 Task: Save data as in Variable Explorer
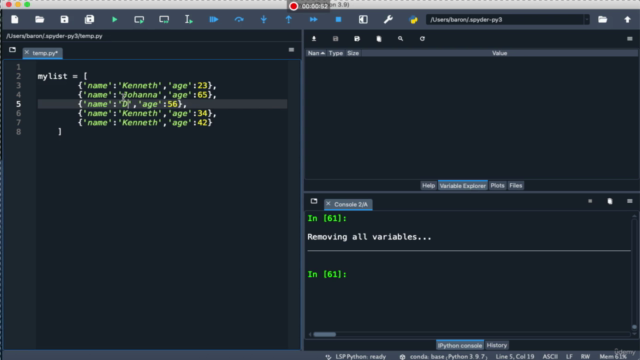click(x=357, y=39)
